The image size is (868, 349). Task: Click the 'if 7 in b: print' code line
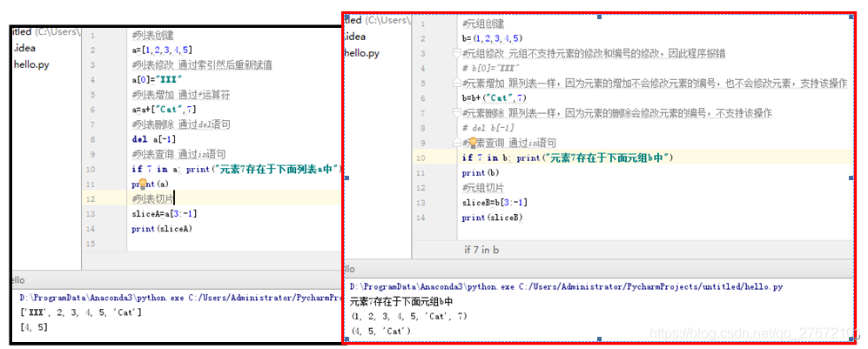568,158
